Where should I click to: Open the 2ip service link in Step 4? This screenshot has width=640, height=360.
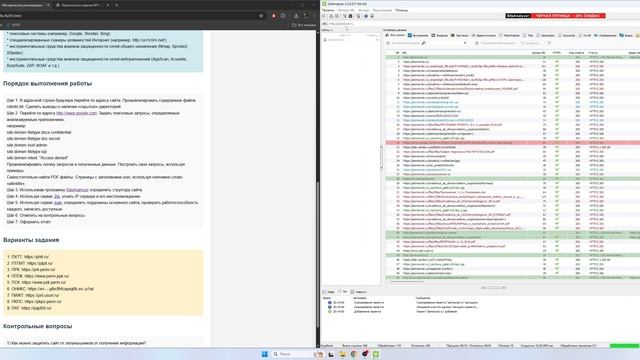[x=57, y=196]
